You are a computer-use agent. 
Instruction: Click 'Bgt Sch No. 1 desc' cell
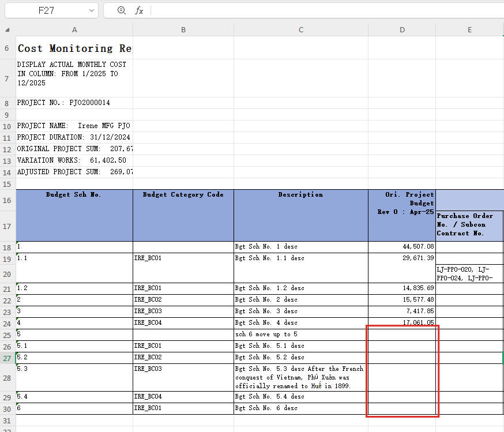301,247
